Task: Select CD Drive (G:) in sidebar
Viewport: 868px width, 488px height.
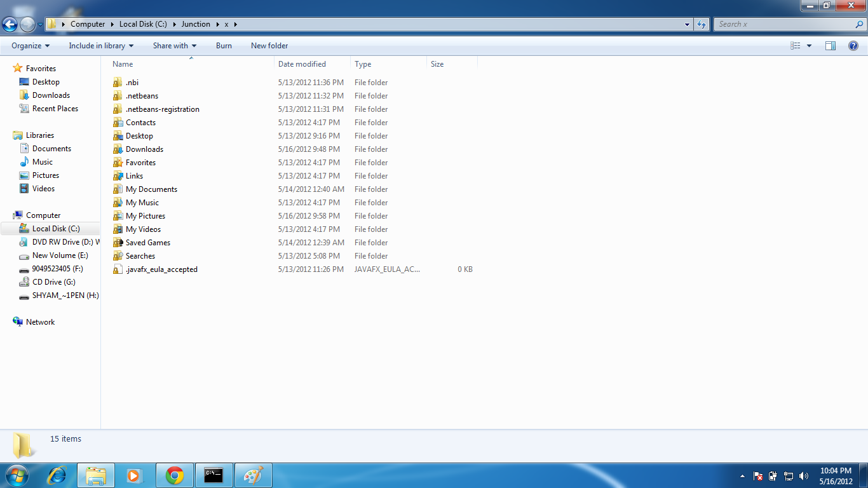Action: (53, 282)
